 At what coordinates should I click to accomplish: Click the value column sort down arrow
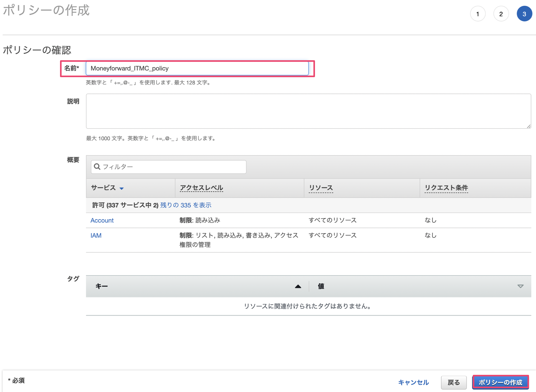[520, 286]
